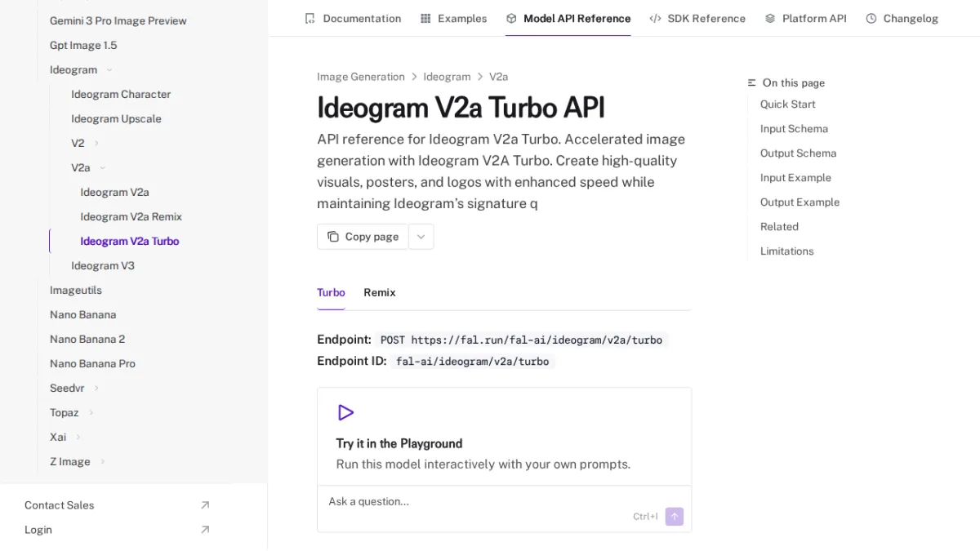
Task: Open the Examples tab
Action: [454, 18]
